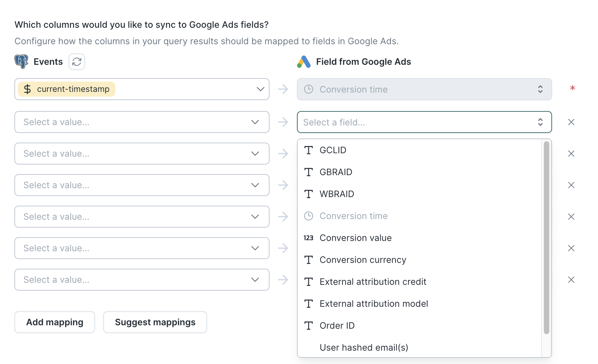Click the arrow icon in the current-timestamp row
Image resolution: width=598 pixels, height=364 pixels.
point(283,89)
